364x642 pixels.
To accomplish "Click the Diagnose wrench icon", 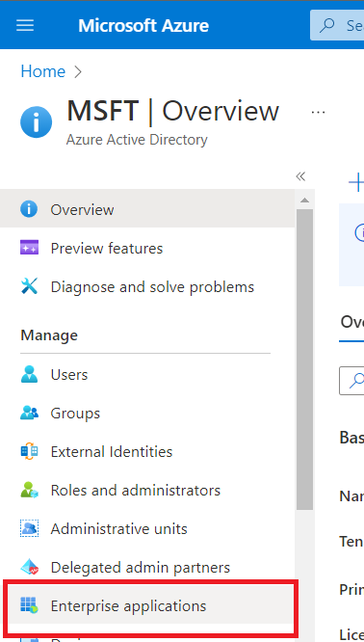I will pos(29,286).
